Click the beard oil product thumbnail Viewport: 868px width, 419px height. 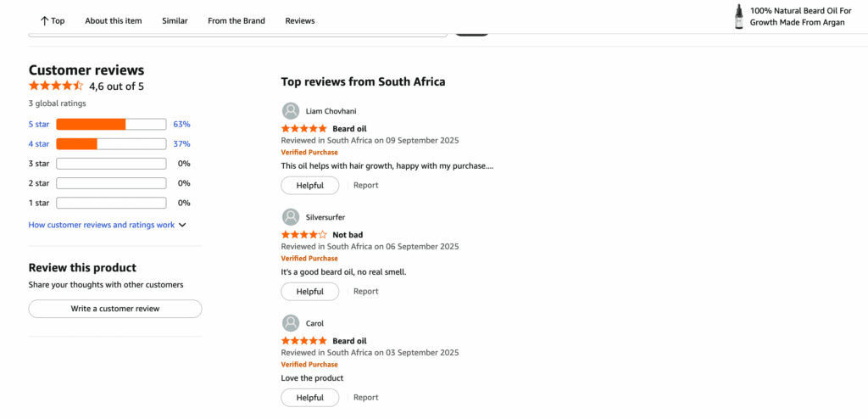coord(739,17)
